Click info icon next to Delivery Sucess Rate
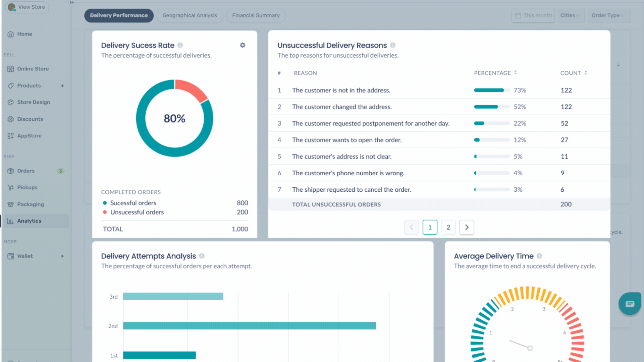The image size is (644, 362). [x=180, y=45]
